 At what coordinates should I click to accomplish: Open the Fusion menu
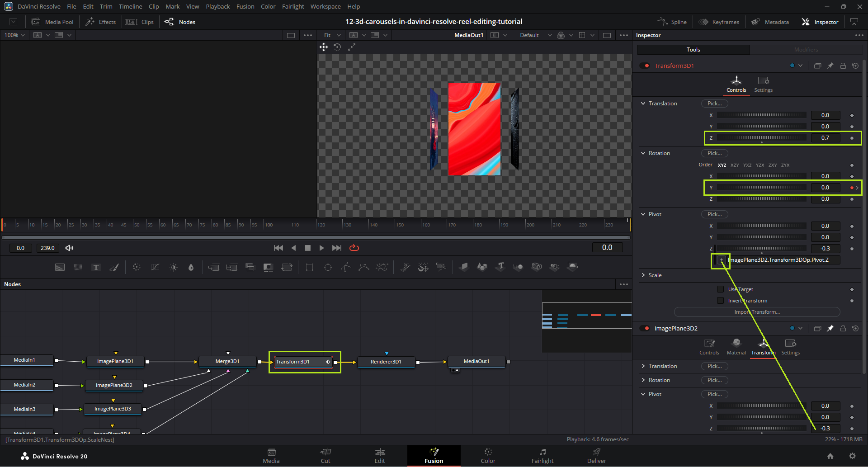(x=245, y=6)
